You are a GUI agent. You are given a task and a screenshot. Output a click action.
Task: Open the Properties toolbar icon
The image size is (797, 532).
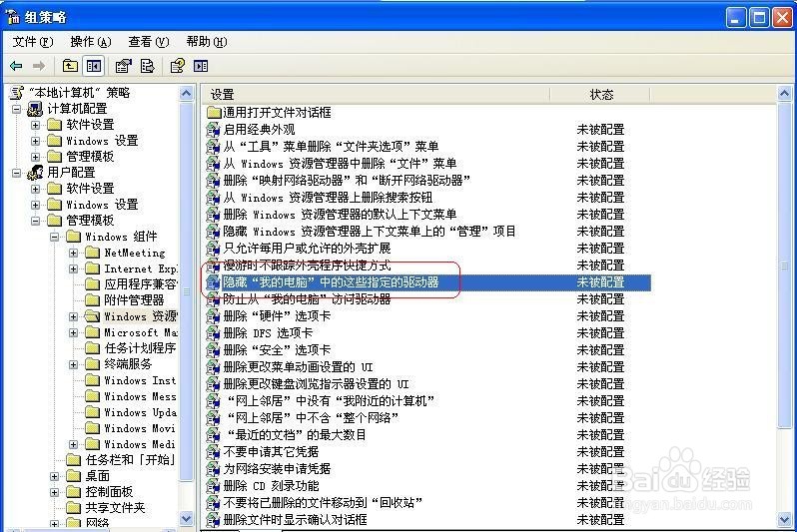pyautogui.click(x=123, y=66)
